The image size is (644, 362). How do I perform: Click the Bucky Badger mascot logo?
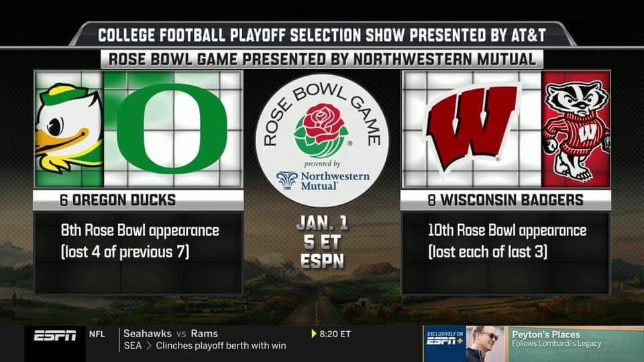pos(576,130)
